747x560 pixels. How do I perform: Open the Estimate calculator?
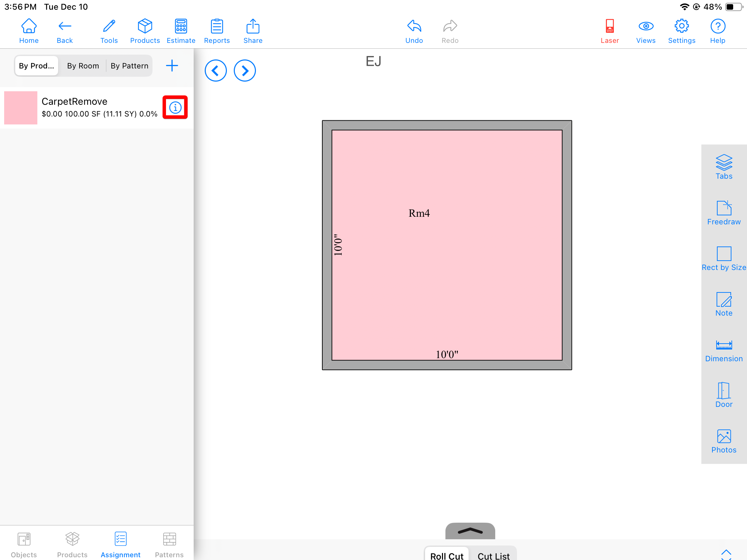pos(181,31)
